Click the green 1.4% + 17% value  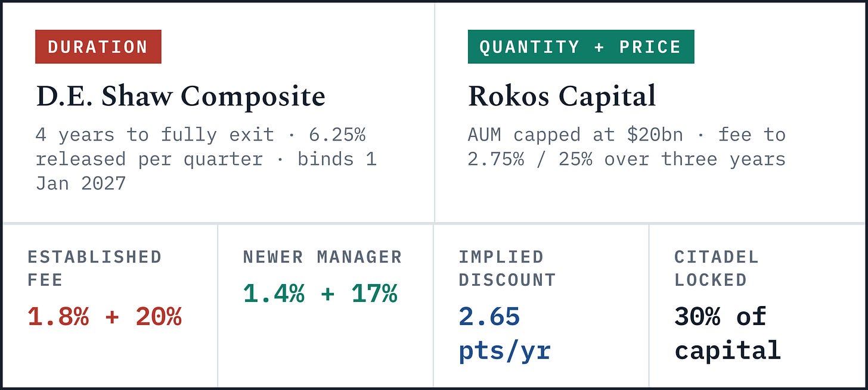point(320,294)
